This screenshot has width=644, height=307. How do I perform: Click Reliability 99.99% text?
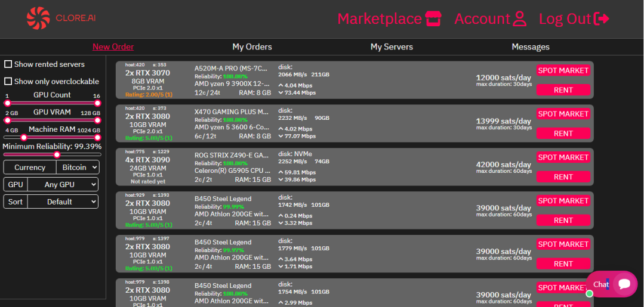219,207
